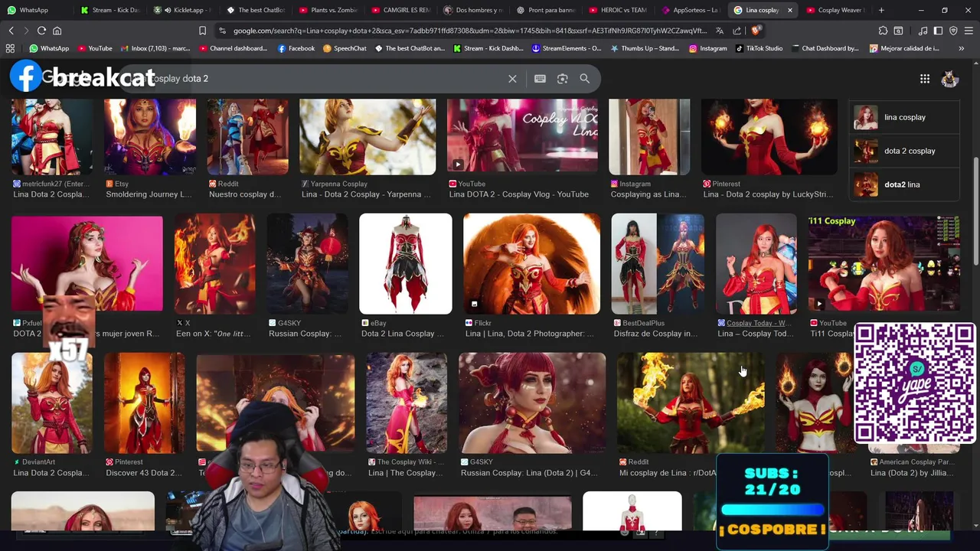Screen dimensions: 980x551
Task: Open the Ti11 Cosplay YouTube thumbnail
Action: tap(884, 264)
